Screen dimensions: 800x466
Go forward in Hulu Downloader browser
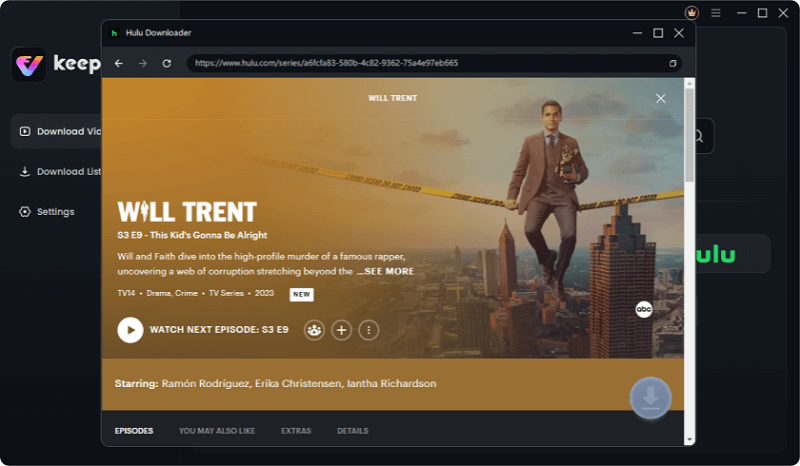point(143,63)
